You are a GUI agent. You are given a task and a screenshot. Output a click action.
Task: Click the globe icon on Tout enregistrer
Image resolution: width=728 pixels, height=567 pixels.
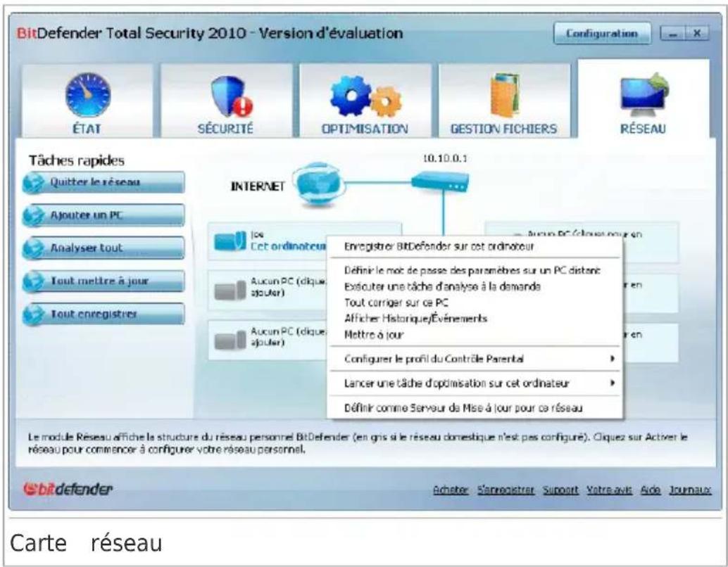pos(34,314)
